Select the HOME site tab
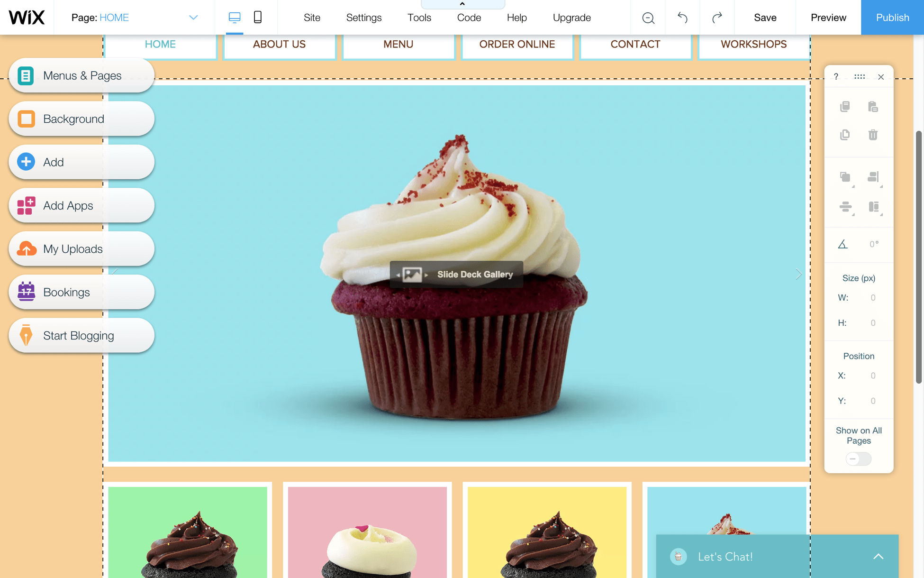Image resolution: width=924 pixels, height=578 pixels. tap(160, 45)
